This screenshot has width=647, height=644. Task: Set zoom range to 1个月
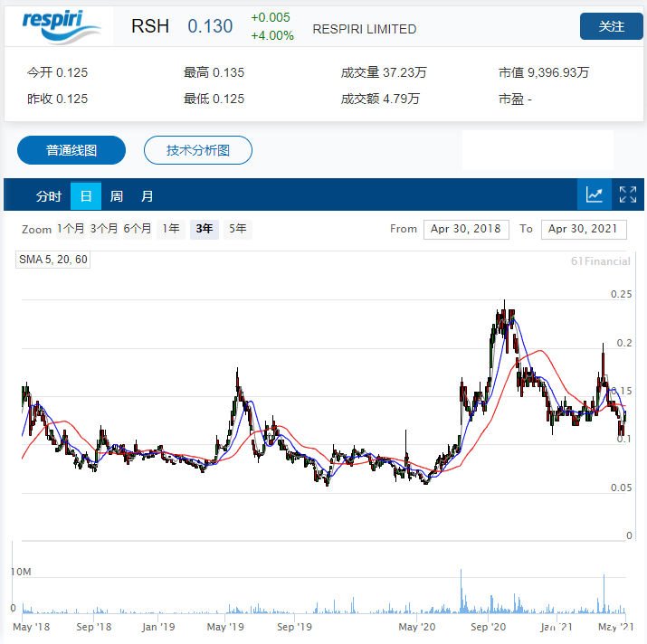click(x=71, y=229)
